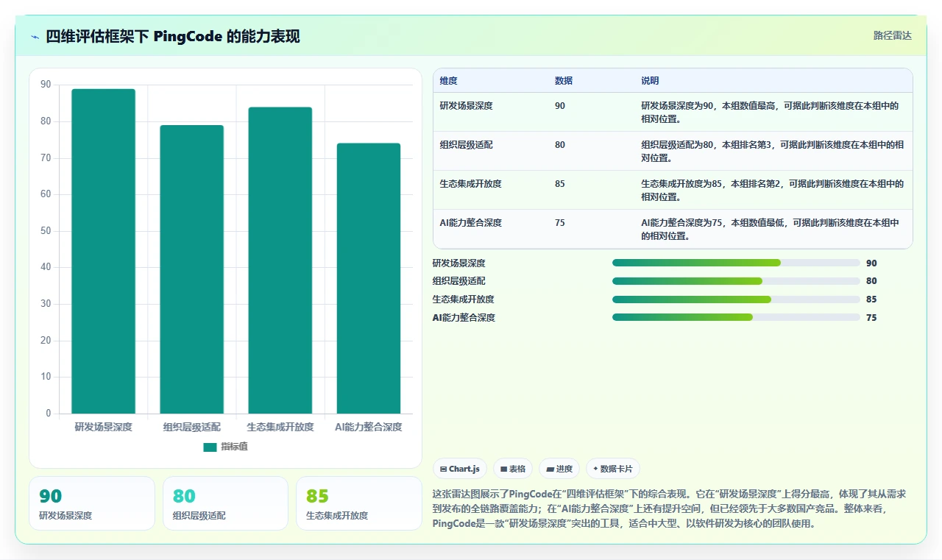Select the AI能力整合深度 table row cell
942x560 pixels.
click(470, 223)
